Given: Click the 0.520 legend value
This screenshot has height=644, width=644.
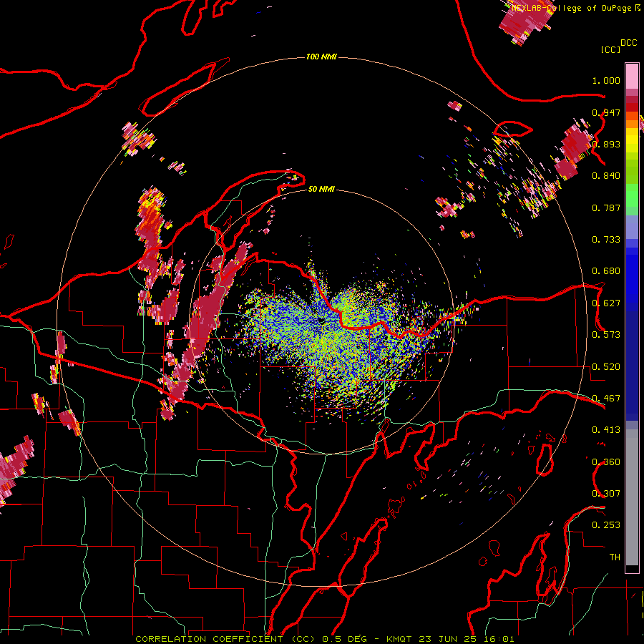Looking at the screenshot, I should click(606, 367).
